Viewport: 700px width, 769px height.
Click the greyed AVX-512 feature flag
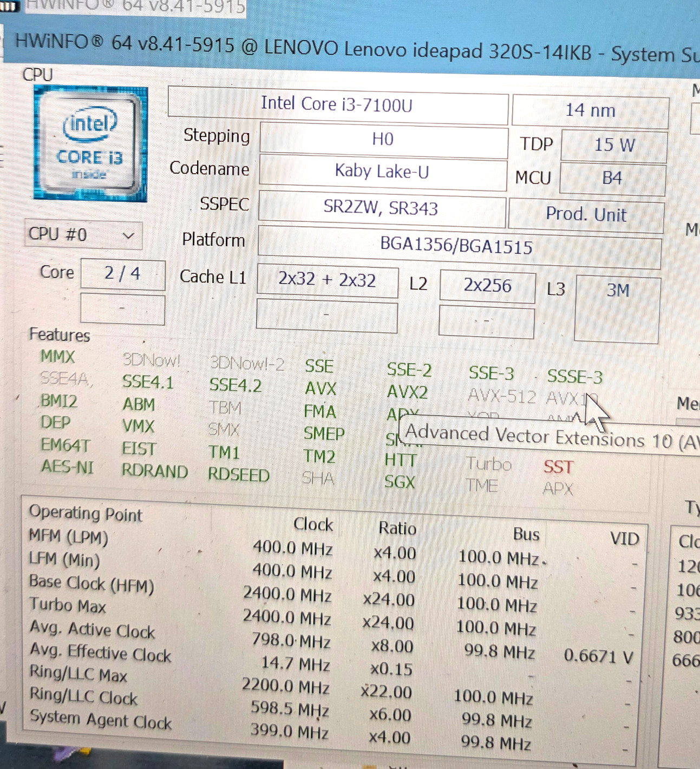click(x=502, y=397)
